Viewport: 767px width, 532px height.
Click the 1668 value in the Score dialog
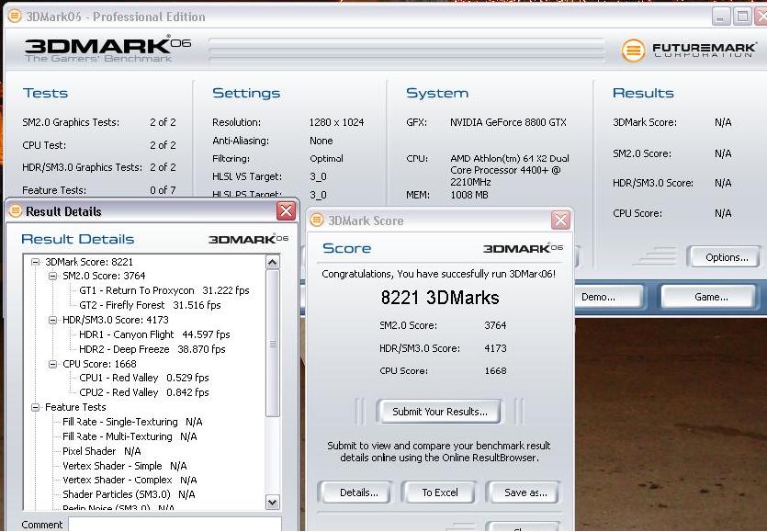coord(495,371)
